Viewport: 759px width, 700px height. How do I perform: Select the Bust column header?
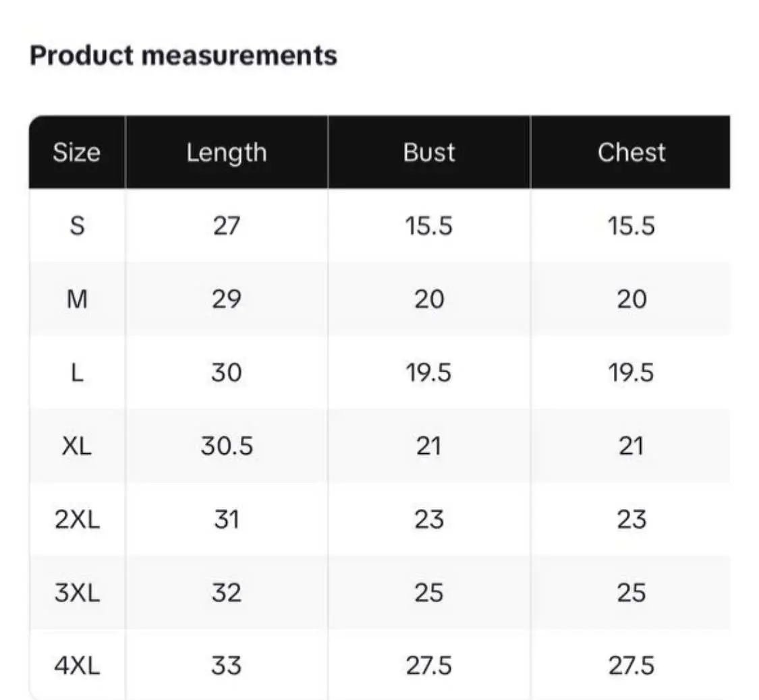coord(429,152)
